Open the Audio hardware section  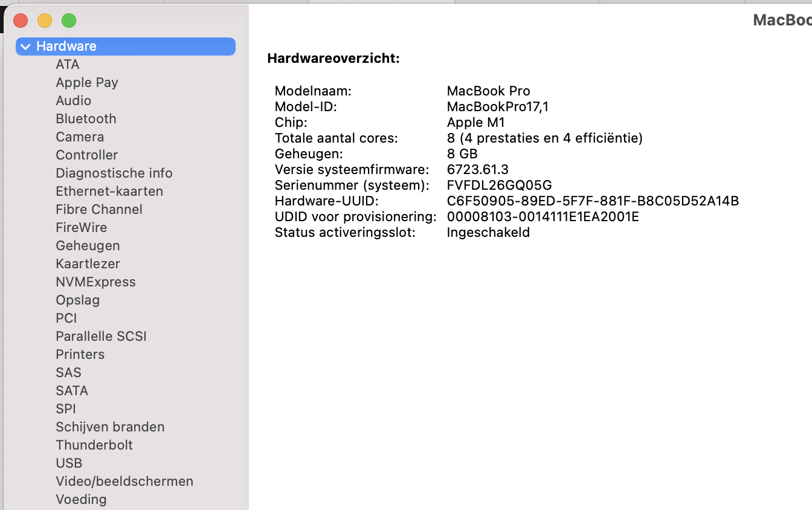[74, 101]
